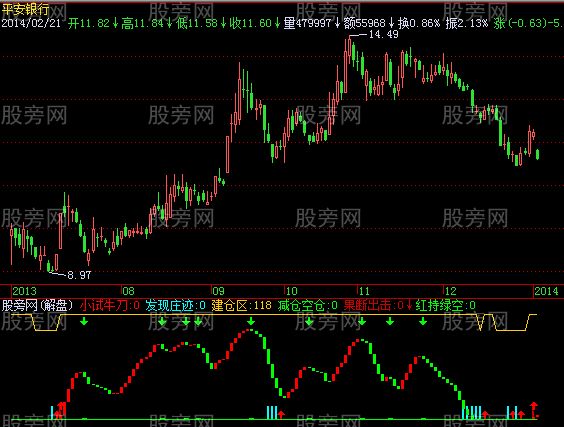Click the 2014/02/21 date readout
564x427 pixels.
(31, 23)
